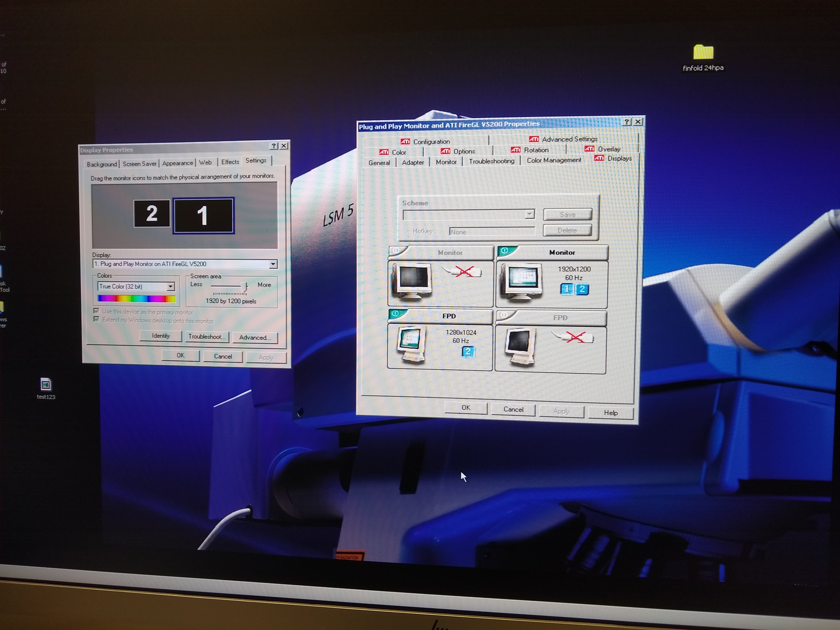The width and height of the screenshot is (840, 630).
Task: Click the Save scheme button
Action: tap(567, 214)
